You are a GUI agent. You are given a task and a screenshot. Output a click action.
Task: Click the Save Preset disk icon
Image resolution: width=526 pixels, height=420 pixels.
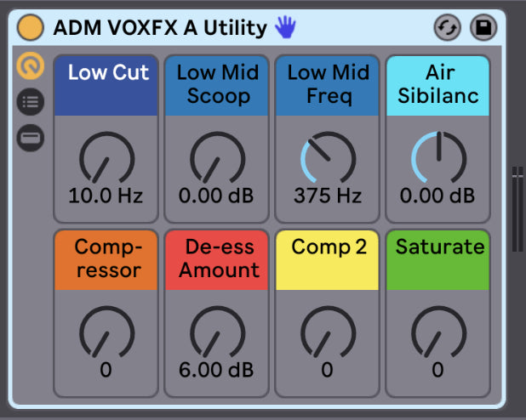pyautogui.click(x=483, y=27)
